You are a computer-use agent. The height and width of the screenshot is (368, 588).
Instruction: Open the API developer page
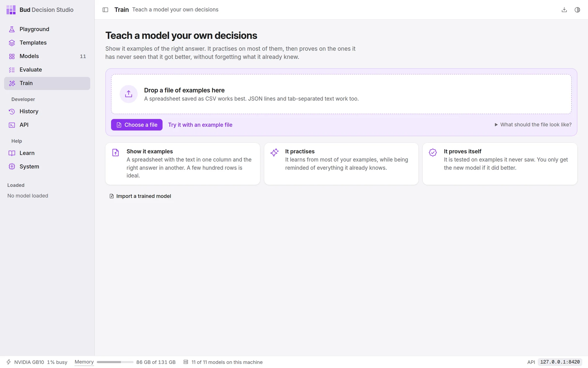pos(47,125)
